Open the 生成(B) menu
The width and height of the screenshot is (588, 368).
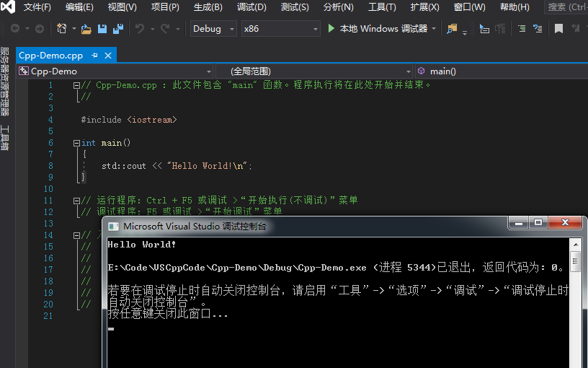(208, 7)
